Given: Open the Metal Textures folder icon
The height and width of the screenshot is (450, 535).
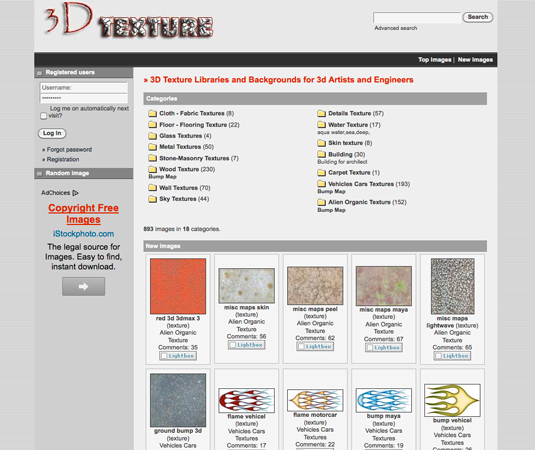Looking at the screenshot, I should click(152, 147).
